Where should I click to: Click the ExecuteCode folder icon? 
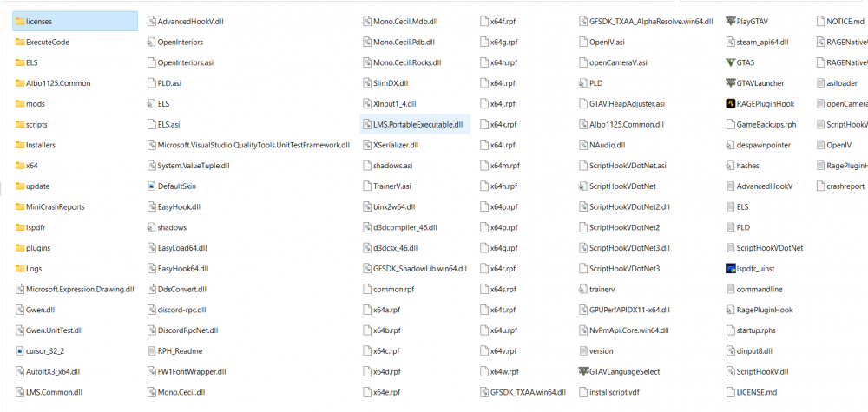pyautogui.click(x=20, y=42)
